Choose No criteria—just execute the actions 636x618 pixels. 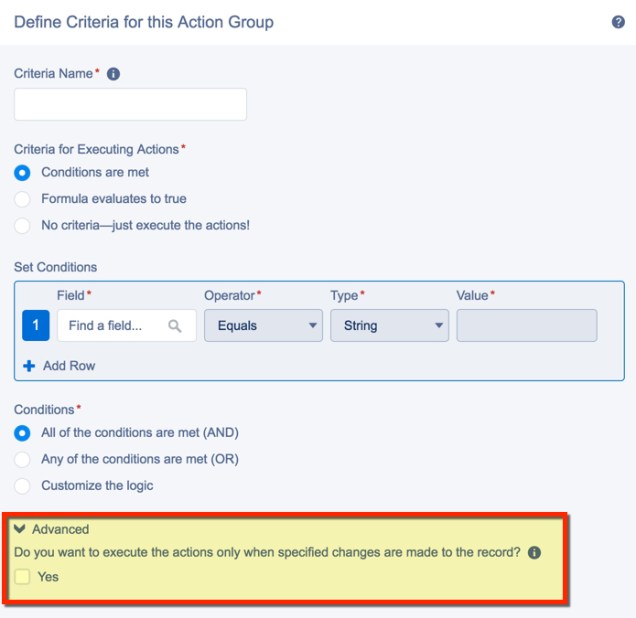(x=23, y=225)
